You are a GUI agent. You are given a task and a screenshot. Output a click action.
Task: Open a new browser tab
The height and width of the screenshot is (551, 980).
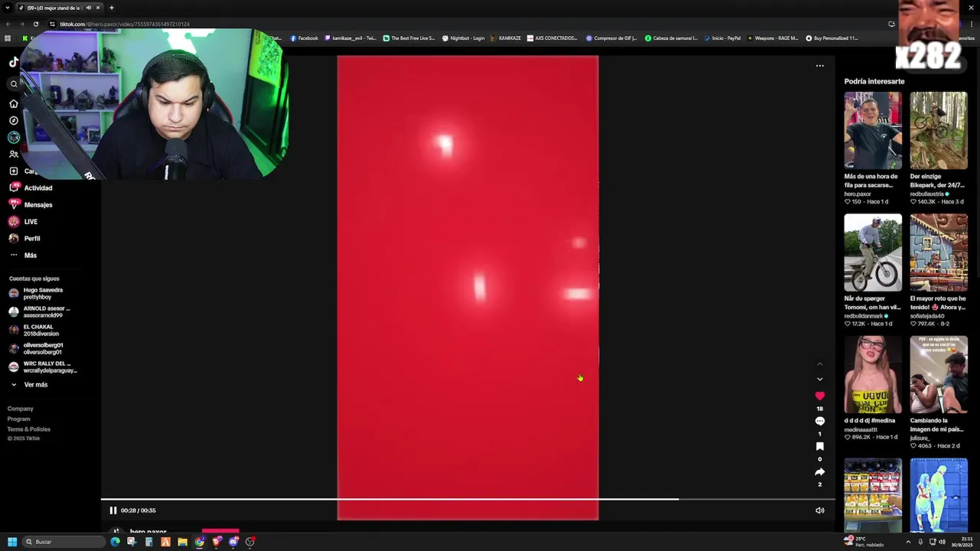[x=112, y=8]
